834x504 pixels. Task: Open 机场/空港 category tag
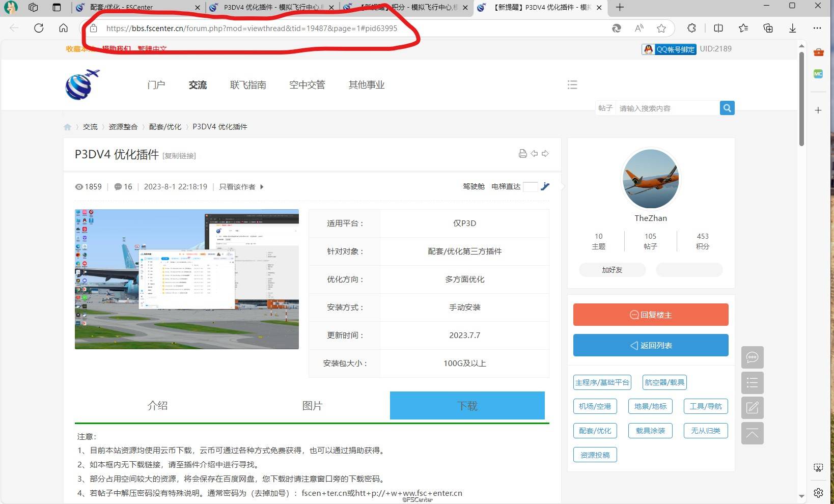tap(595, 406)
